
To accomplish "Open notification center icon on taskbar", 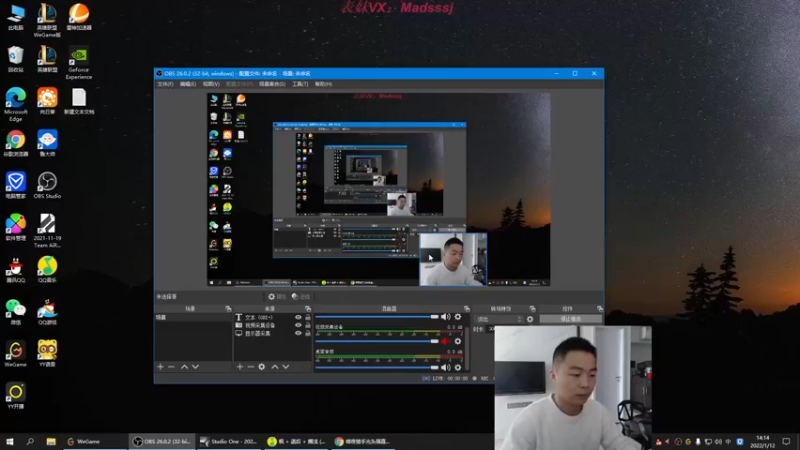I will (x=786, y=441).
